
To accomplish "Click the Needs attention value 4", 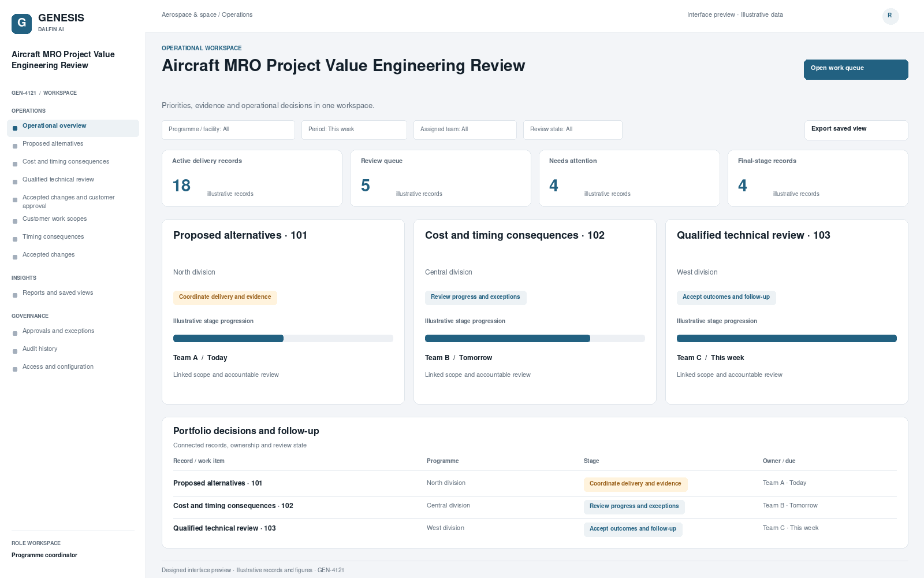I will tap(554, 186).
